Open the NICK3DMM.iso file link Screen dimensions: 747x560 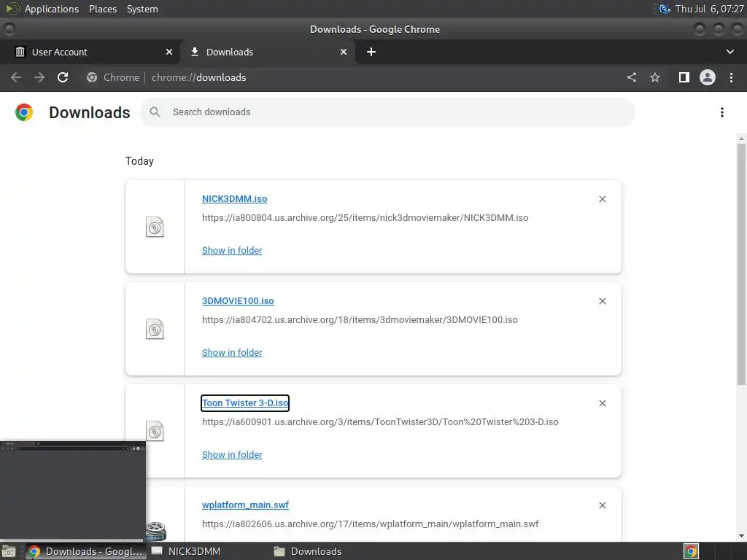click(234, 199)
